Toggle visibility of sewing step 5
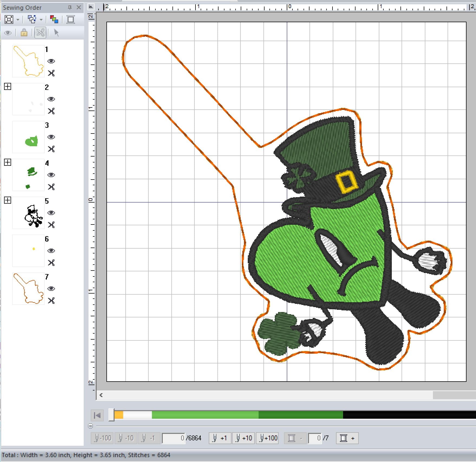Viewport: 476px width, 462px height. (x=51, y=213)
